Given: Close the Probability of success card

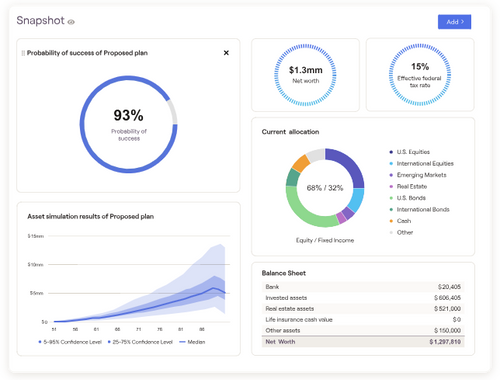Looking at the screenshot, I should tap(226, 53).
